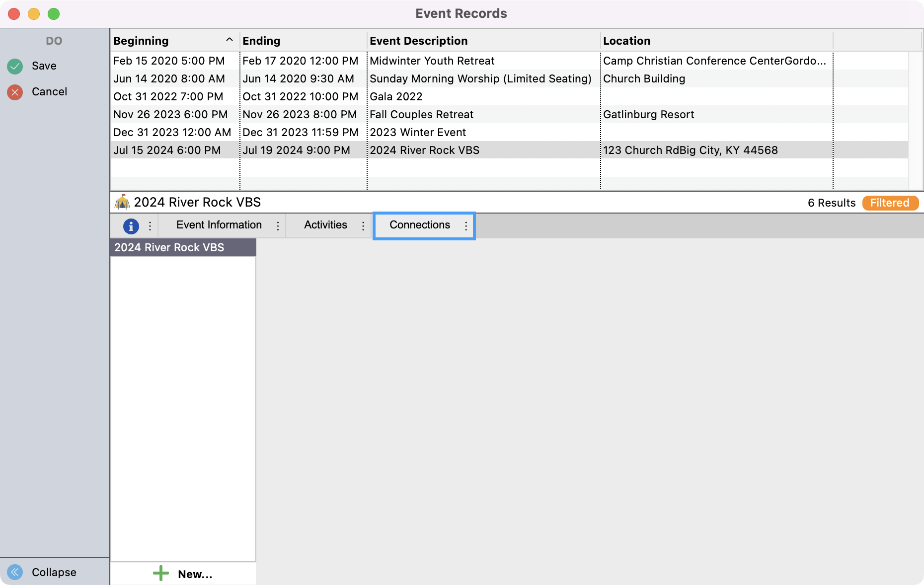
Task: Switch to the Event Information tab
Action: [219, 225]
